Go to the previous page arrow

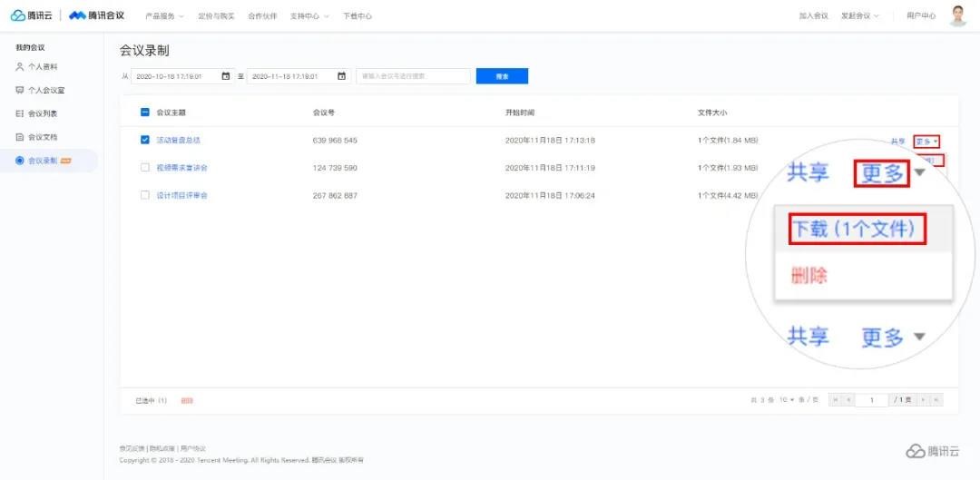point(848,400)
